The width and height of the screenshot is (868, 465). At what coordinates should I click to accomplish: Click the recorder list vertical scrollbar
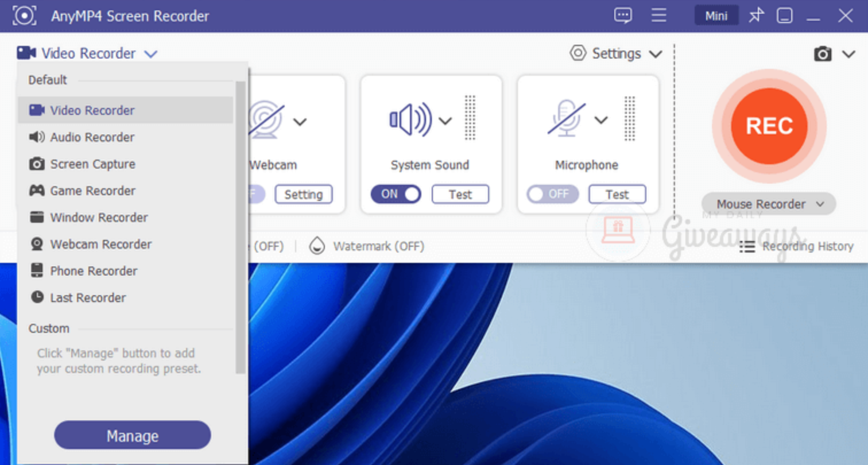[x=241, y=230]
